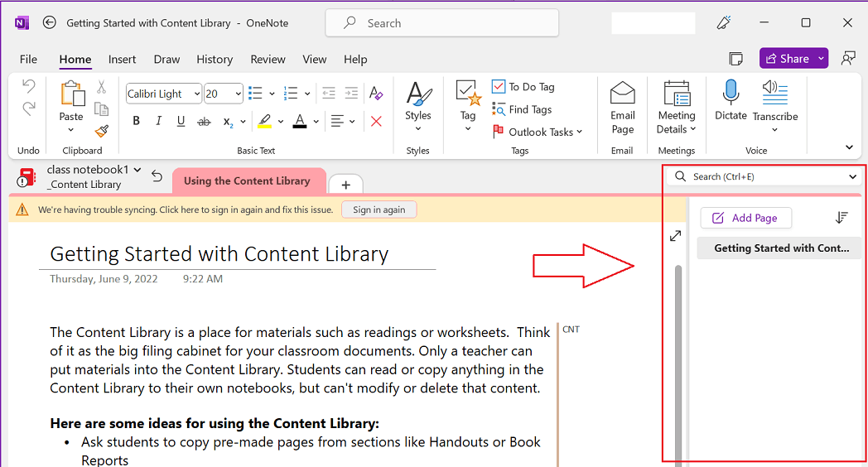The image size is (868, 467).
Task: Switch to the Draw tab
Action: [166, 60]
